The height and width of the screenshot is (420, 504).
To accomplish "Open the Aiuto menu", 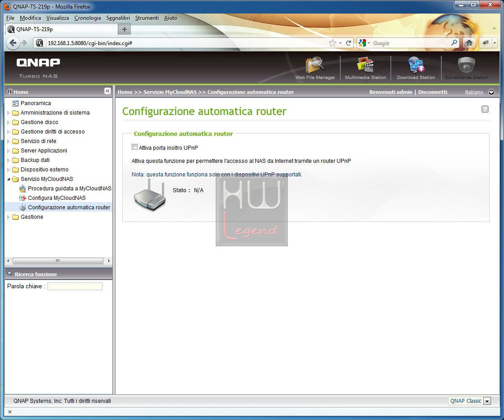I will (x=171, y=18).
